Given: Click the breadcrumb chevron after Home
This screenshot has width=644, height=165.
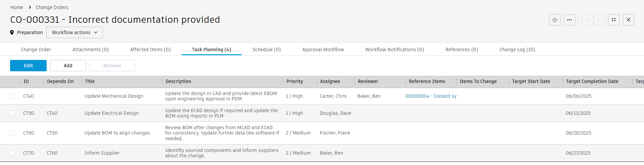Looking at the screenshot, I should pyautogui.click(x=30, y=7).
